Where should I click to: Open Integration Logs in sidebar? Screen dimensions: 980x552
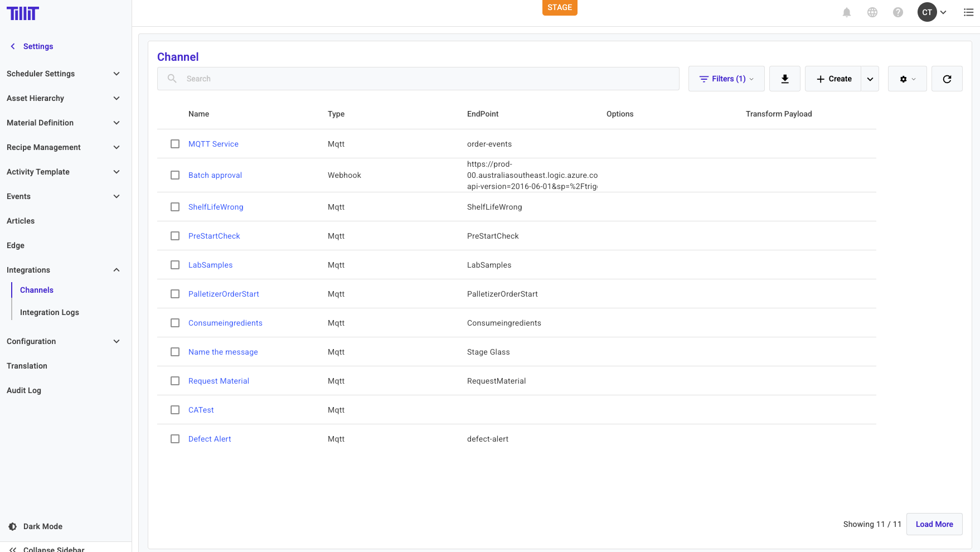50,312
